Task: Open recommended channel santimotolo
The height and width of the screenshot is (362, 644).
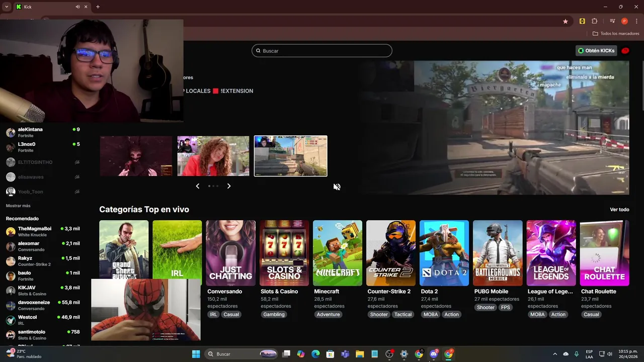Action: (43, 335)
